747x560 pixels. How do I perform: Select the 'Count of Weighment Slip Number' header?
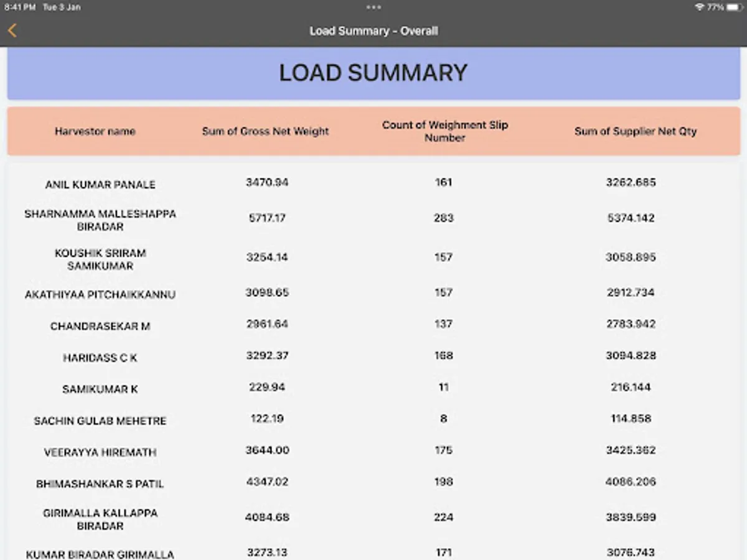pos(444,131)
